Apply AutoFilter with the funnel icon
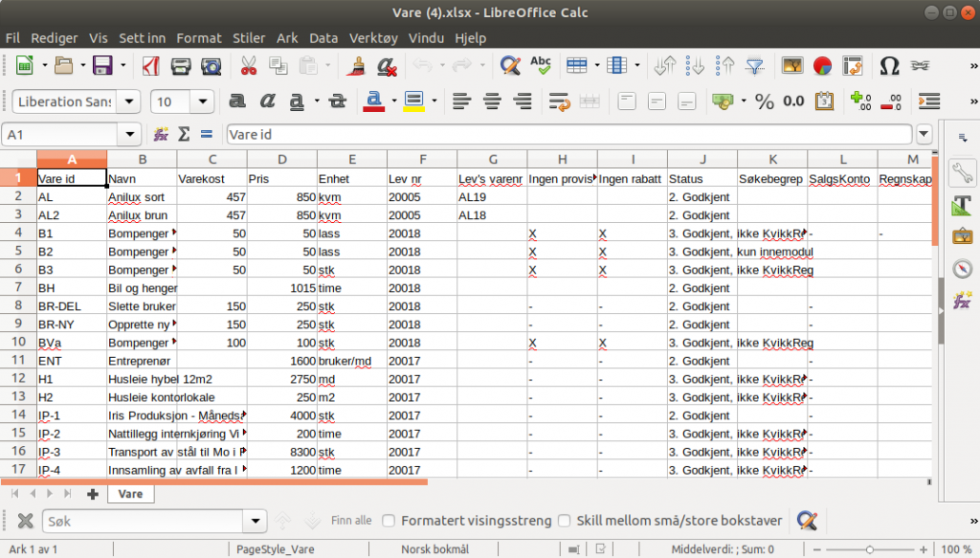This screenshot has width=980, height=558. [755, 66]
